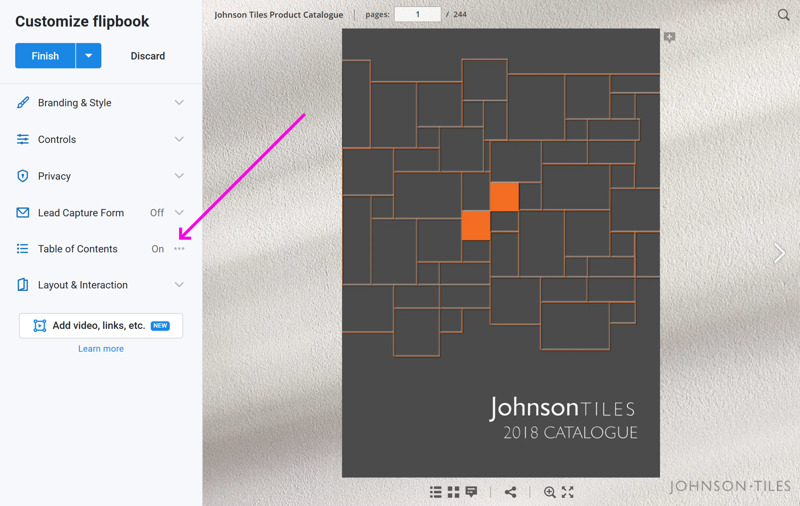Open Table of Contents three-dots options
800x506 pixels.
coord(179,249)
